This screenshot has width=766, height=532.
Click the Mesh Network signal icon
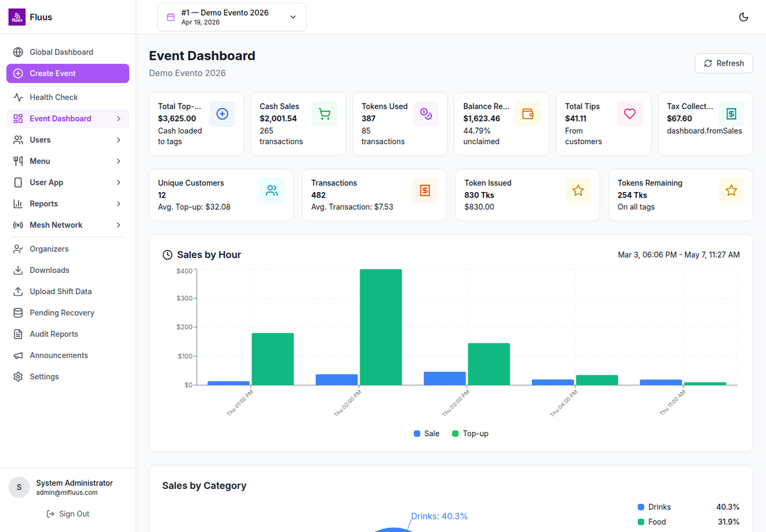18,225
